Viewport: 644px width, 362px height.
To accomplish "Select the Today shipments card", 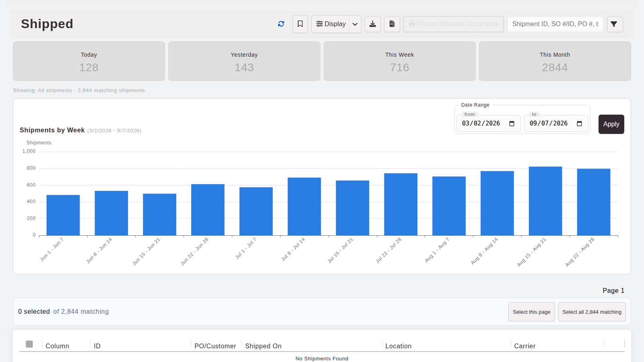I will coord(89,61).
